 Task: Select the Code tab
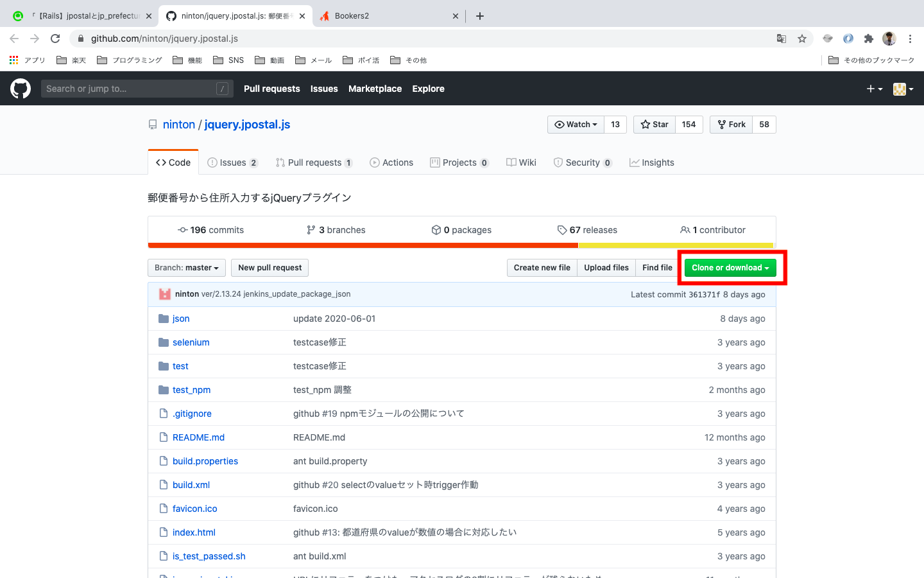tap(173, 162)
